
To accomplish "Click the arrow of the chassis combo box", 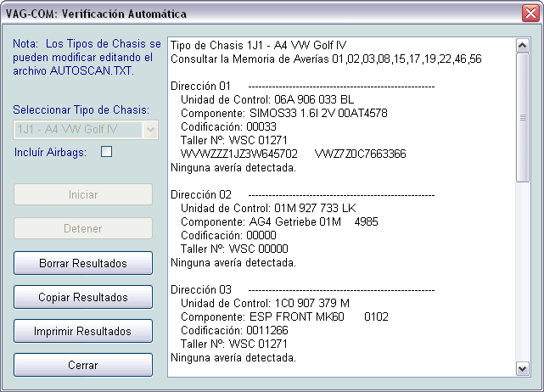I will point(150,129).
